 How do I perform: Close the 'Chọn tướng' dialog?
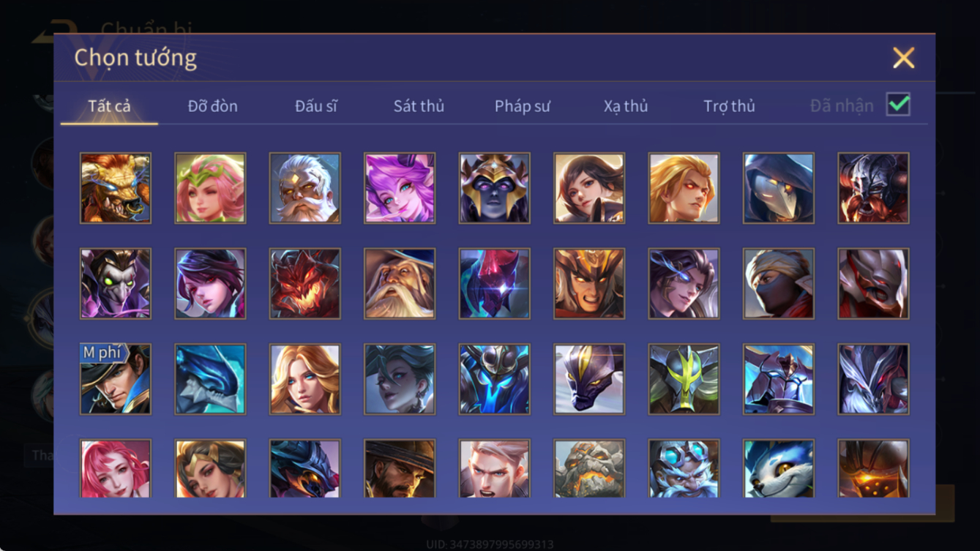point(904,58)
